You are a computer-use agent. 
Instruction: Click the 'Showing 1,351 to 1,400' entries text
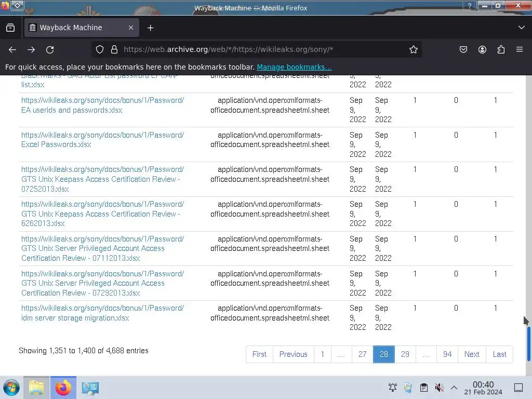[x=84, y=351]
